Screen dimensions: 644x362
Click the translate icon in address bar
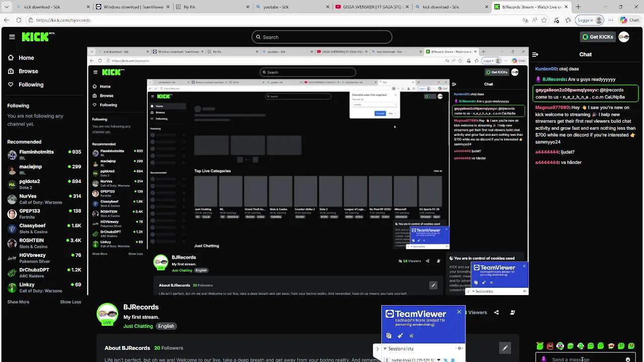(x=525, y=20)
